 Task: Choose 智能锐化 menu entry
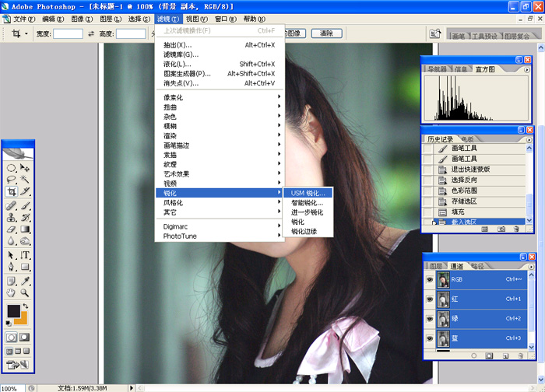coord(307,203)
